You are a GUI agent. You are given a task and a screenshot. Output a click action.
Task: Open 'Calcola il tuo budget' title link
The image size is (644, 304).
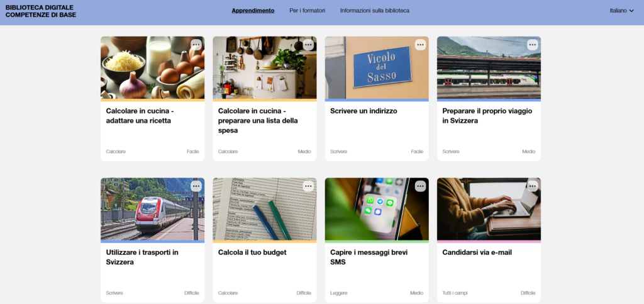pyautogui.click(x=252, y=252)
